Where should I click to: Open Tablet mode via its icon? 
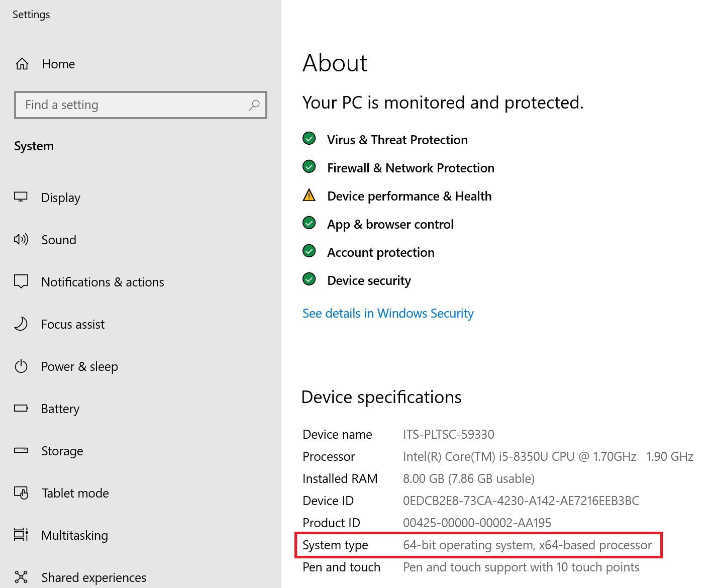click(21, 493)
